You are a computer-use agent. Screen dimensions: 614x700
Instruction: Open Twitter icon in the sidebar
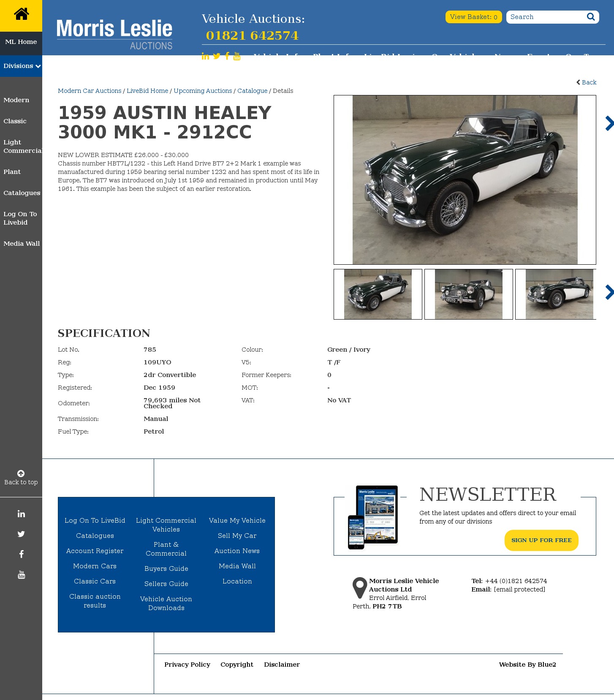[21, 534]
